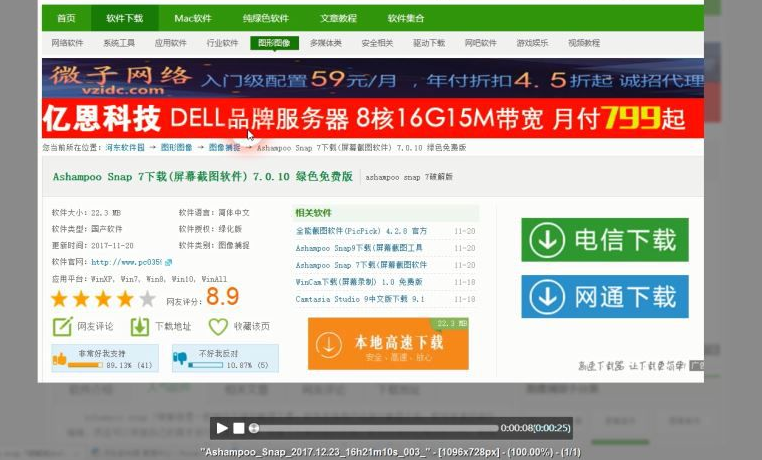
Task: Click the third rating star
Action: coord(103,299)
